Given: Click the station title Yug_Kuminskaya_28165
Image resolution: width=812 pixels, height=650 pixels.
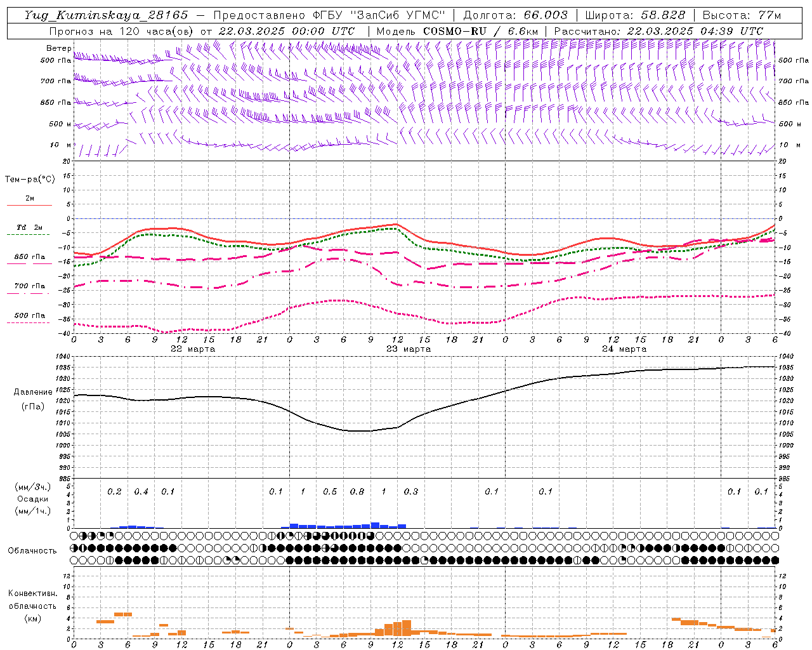Looking at the screenshot, I should coord(105,15).
